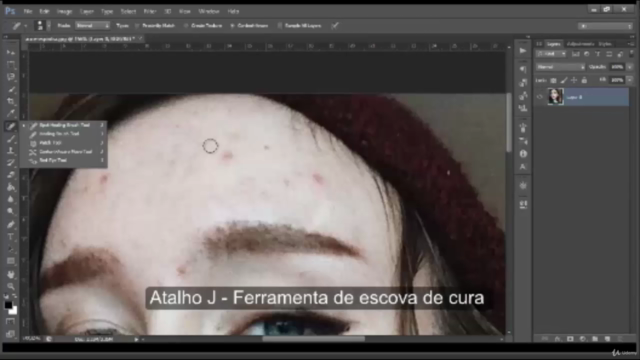The height and width of the screenshot is (360, 640).
Task: Open the Info panel icon
Action: tap(523, 154)
